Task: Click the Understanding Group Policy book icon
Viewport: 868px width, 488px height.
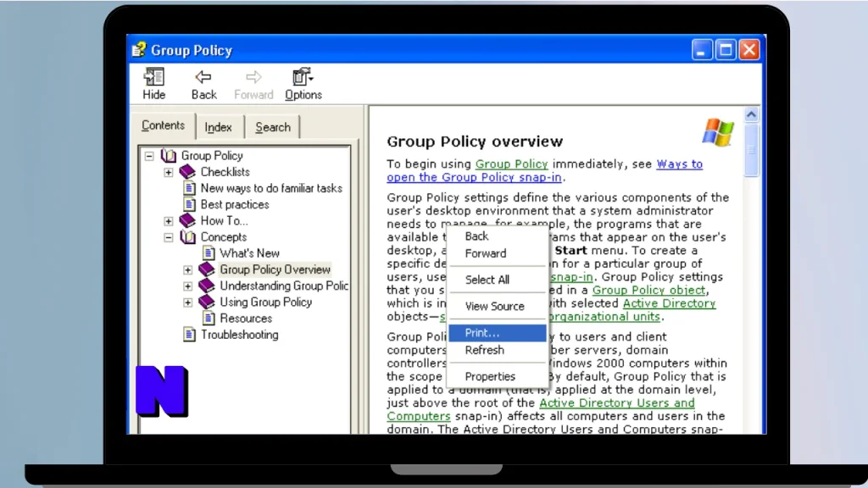Action: tap(207, 286)
